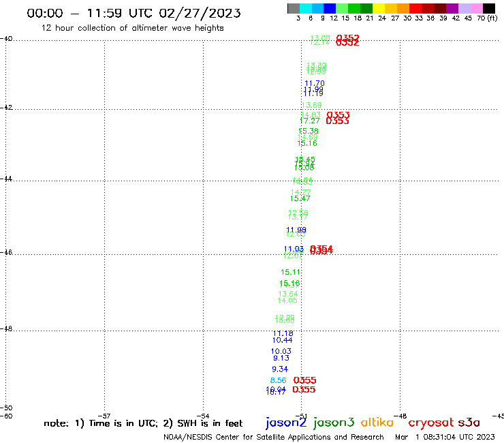Select the '24' legend scale label
The width and height of the screenshot is (504, 443).
pyautogui.click(x=382, y=18)
